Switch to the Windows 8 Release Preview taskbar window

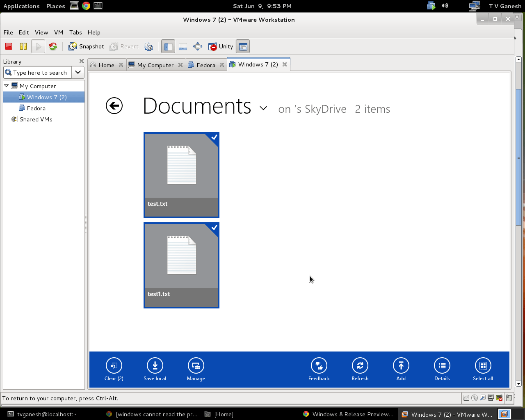pos(348,414)
